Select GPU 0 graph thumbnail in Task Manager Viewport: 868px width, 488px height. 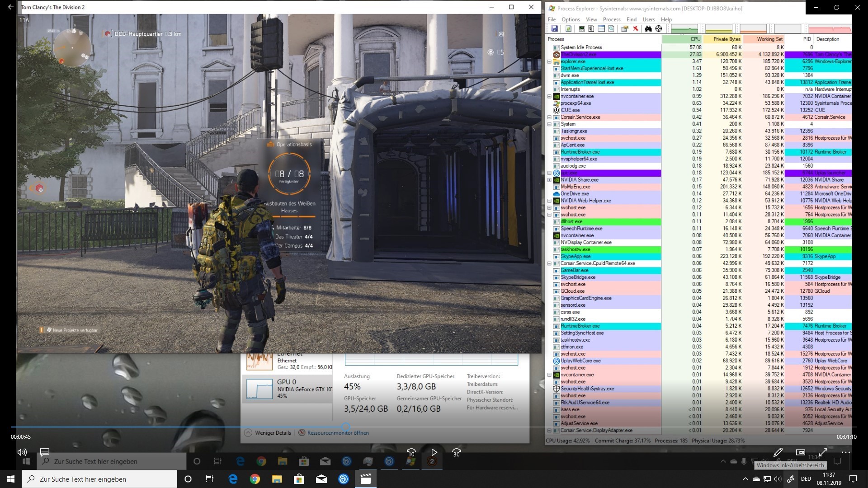tap(259, 389)
